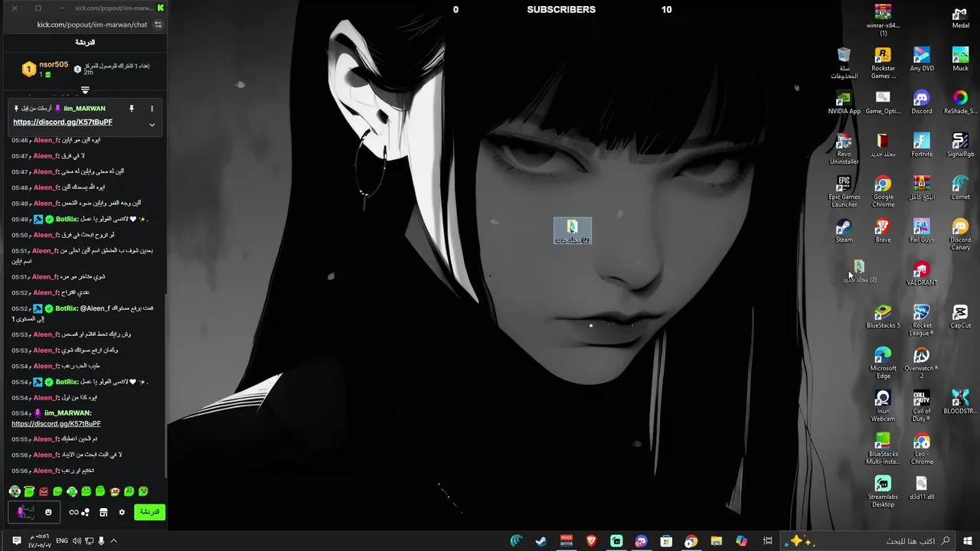The width and height of the screenshot is (980, 551).
Task: Open pinned message three-dot menu
Action: point(152,109)
